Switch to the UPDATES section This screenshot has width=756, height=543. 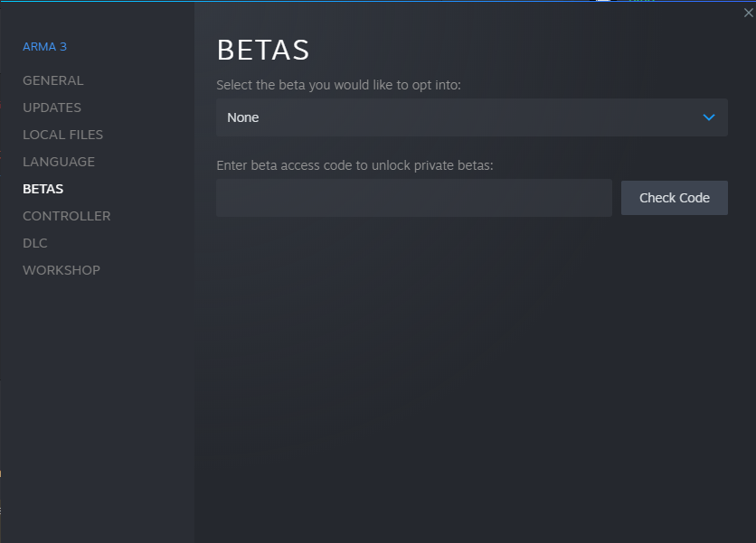[x=52, y=108]
